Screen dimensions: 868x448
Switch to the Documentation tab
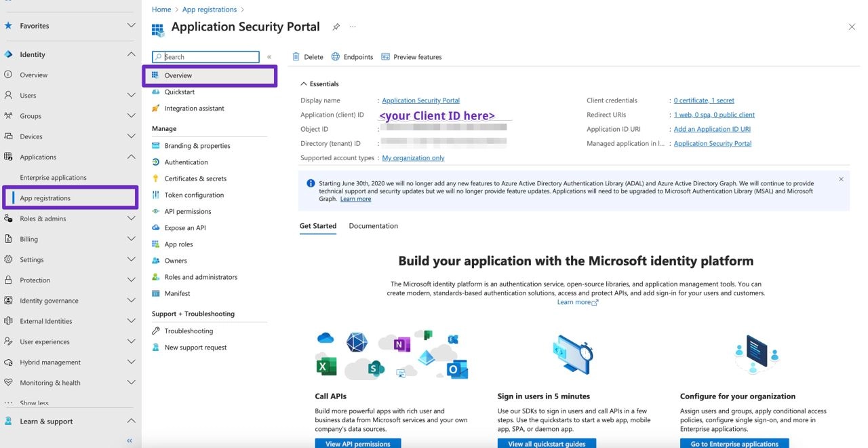point(373,226)
